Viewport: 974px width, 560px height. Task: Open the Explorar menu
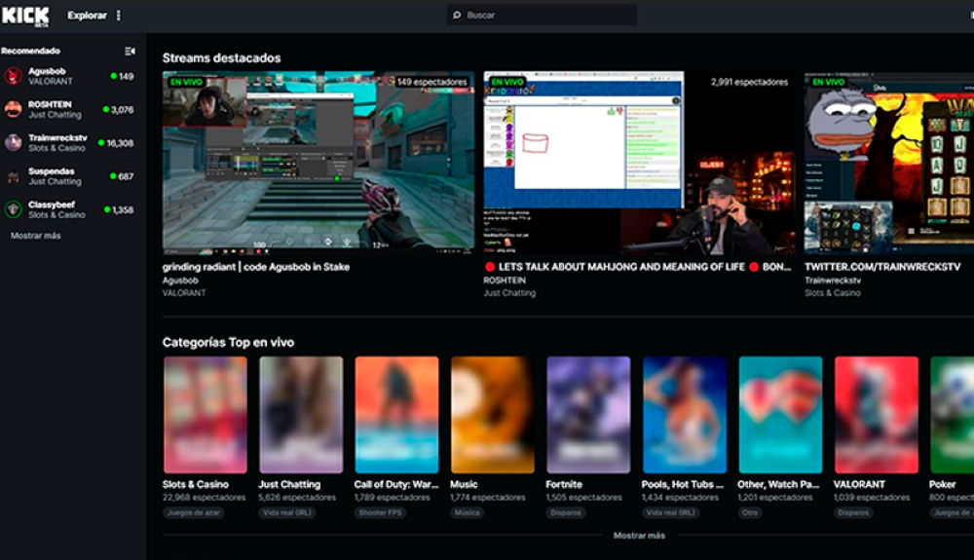point(87,16)
